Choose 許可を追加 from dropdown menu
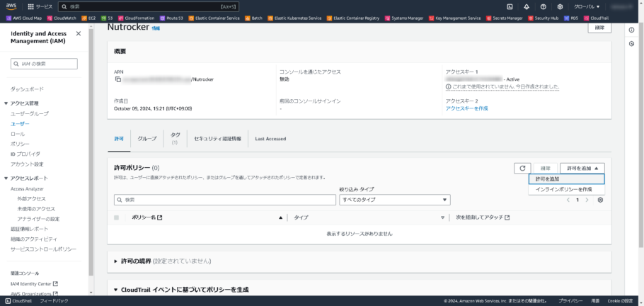The height and width of the screenshot is (306, 644). [x=566, y=179]
